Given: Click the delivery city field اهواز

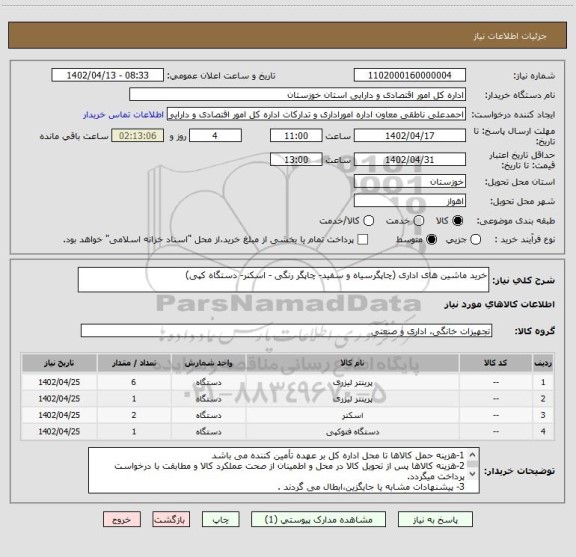Looking at the screenshot, I should [x=410, y=201].
